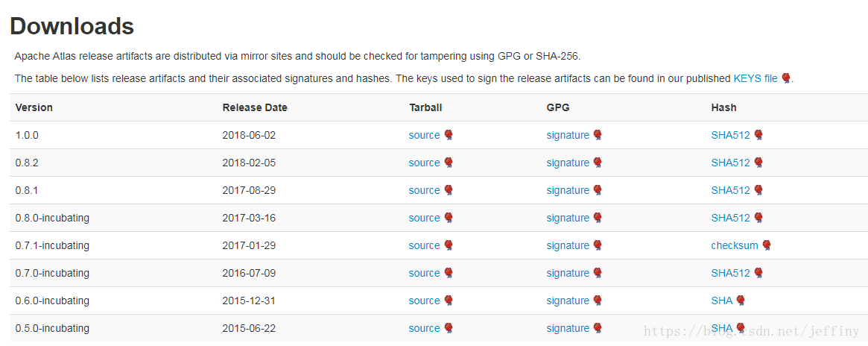Open the KEYS file link
The height and width of the screenshot is (346, 868).
(x=755, y=78)
